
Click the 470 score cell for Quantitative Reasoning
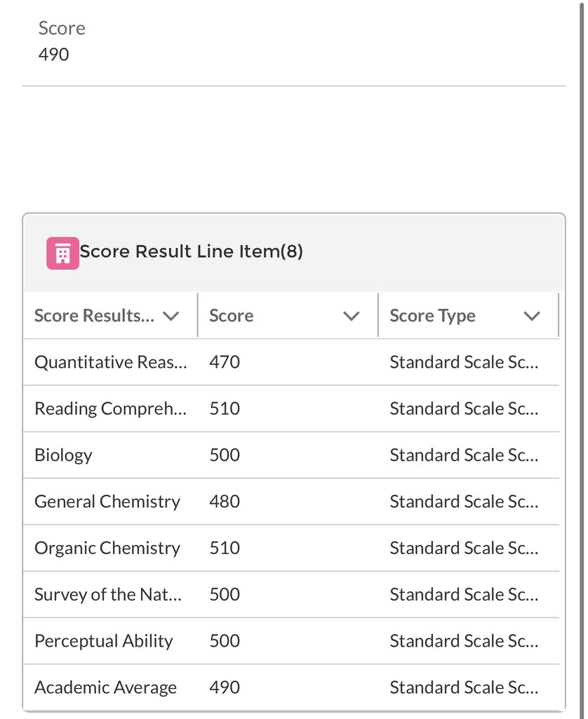[225, 362]
